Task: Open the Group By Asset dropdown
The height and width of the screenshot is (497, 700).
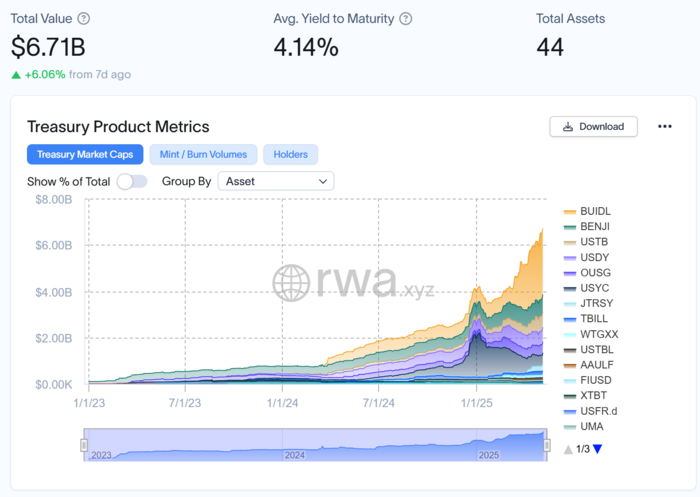Action: point(276,181)
